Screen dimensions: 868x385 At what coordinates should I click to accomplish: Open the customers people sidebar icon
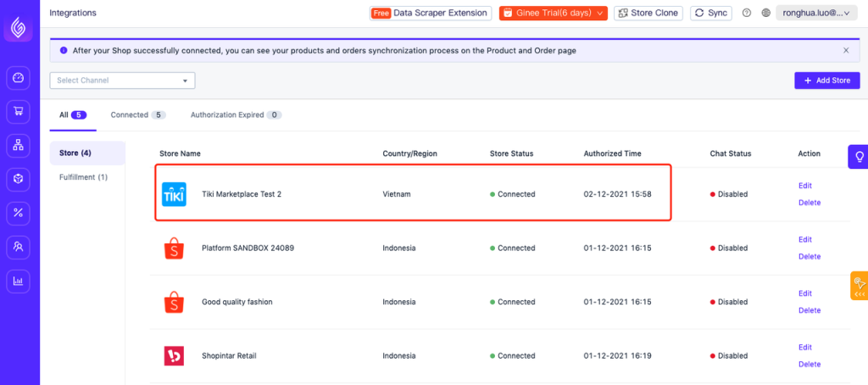tap(19, 247)
